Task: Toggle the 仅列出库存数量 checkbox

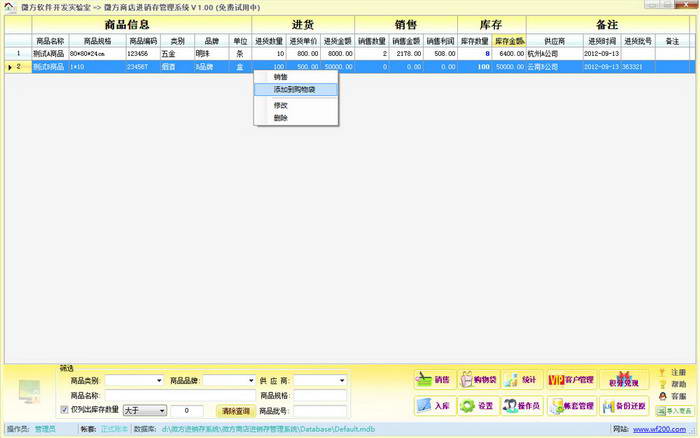Action: pyautogui.click(x=64, y=409)
